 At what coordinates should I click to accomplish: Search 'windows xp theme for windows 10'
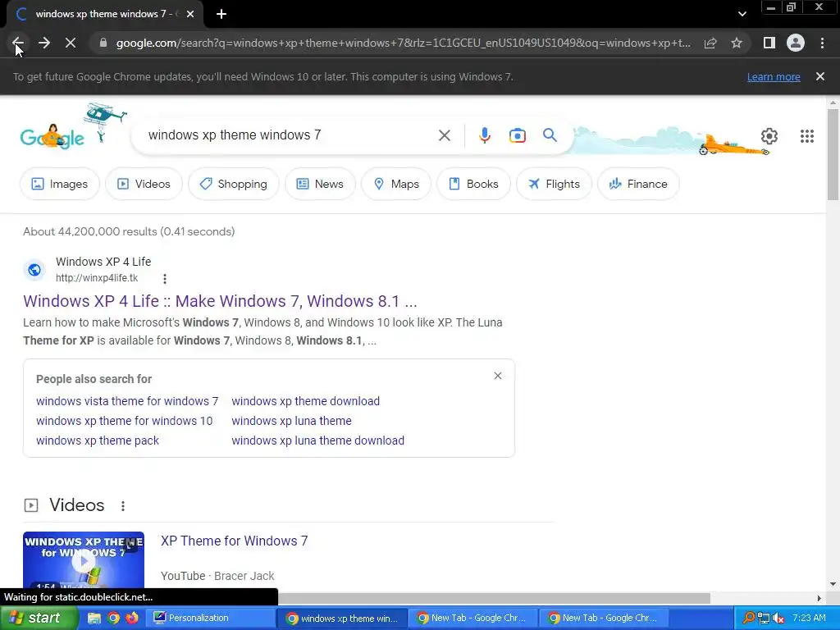[125, 421]
